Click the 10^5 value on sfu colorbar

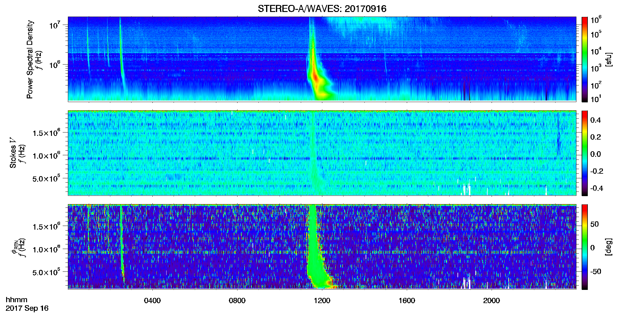pyautogui.click(x=596, y=34)
